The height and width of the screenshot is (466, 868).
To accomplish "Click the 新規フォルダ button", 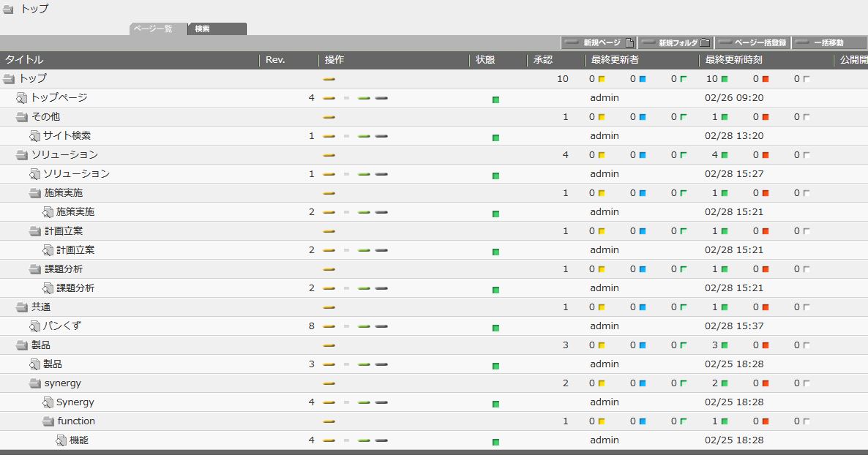I will 675,43.
